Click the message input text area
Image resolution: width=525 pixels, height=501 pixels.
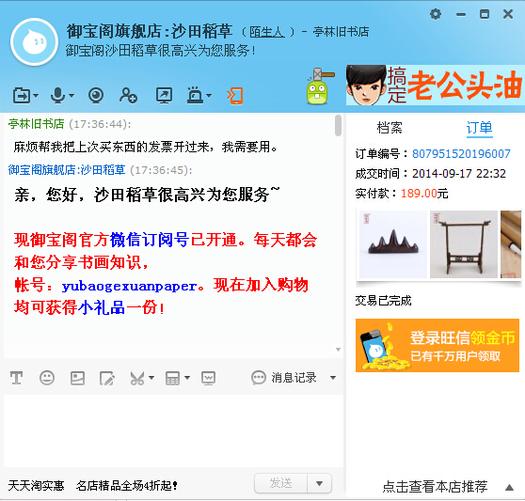pos(173,430)
